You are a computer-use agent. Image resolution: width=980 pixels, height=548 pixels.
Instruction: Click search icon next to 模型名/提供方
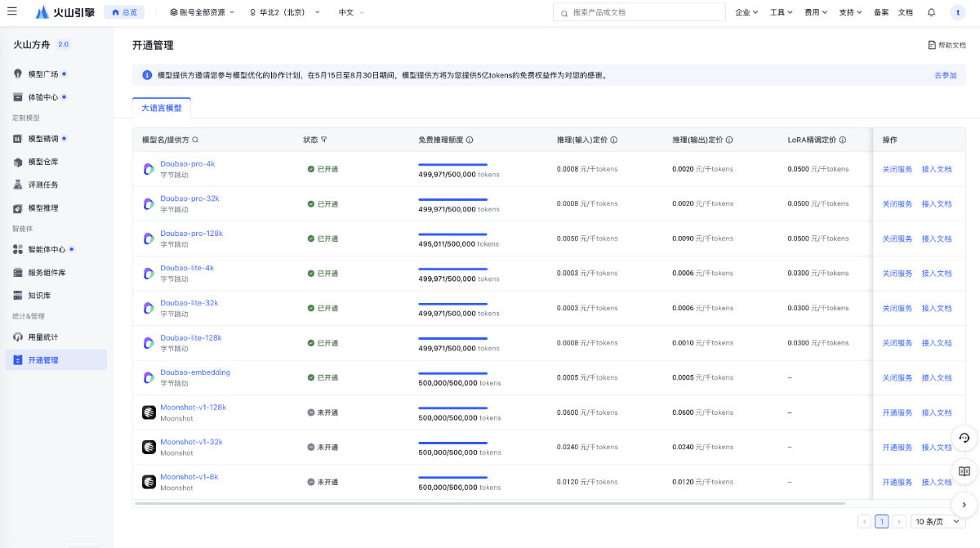[x=194, y=140]
